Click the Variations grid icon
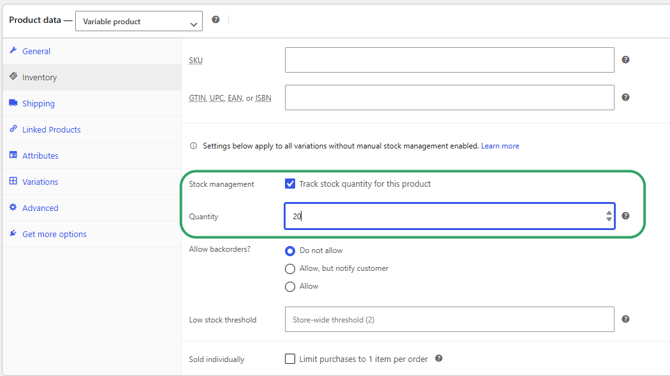Screen dimensions: 670x376 click(x=13, y=181)
